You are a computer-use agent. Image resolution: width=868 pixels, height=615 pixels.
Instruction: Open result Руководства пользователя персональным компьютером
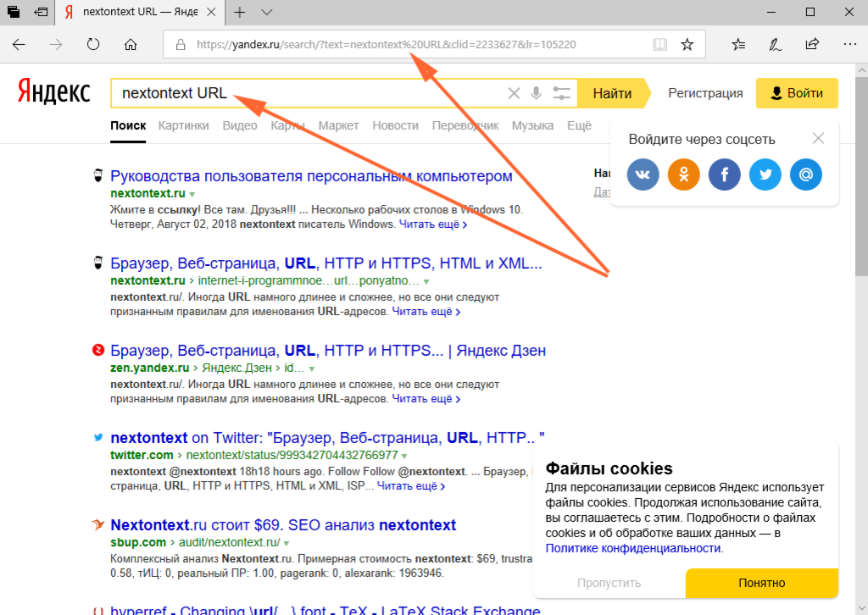pos(311,176)
